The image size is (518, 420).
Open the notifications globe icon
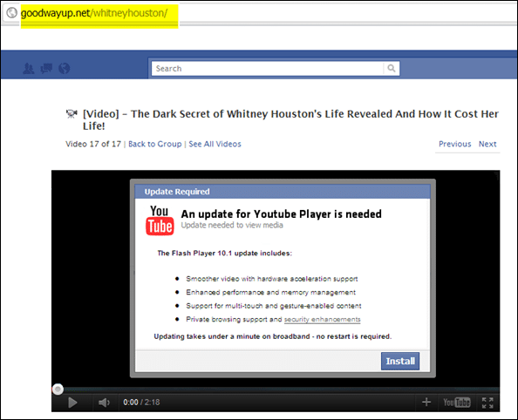64,68
